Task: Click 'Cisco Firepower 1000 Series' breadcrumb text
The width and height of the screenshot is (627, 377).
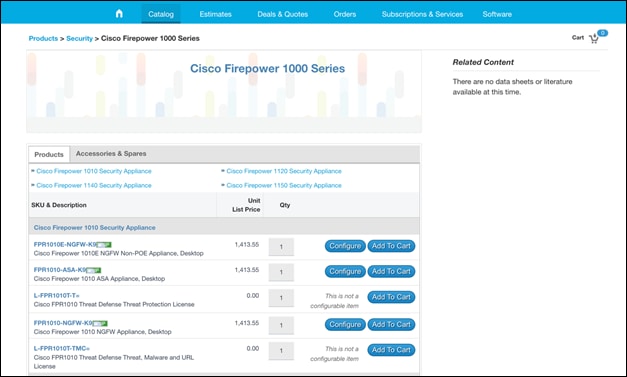Action: point(150,38)
